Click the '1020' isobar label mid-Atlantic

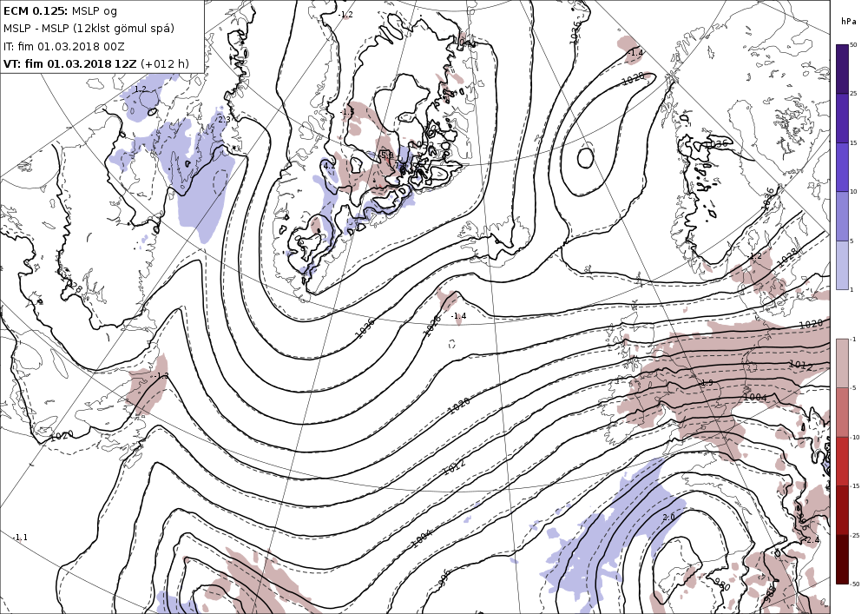click(459, 405)
